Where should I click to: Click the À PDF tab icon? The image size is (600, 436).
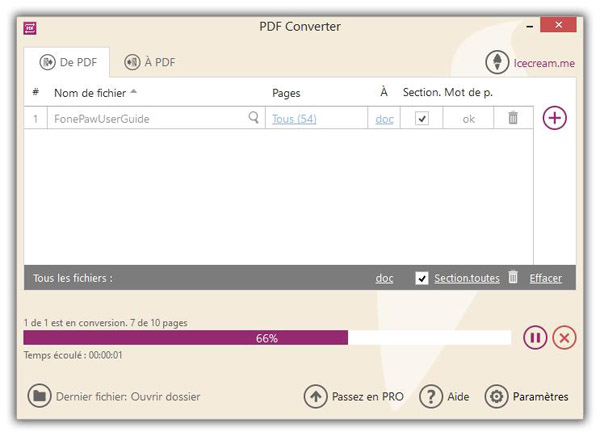click(x=132, y=62)
